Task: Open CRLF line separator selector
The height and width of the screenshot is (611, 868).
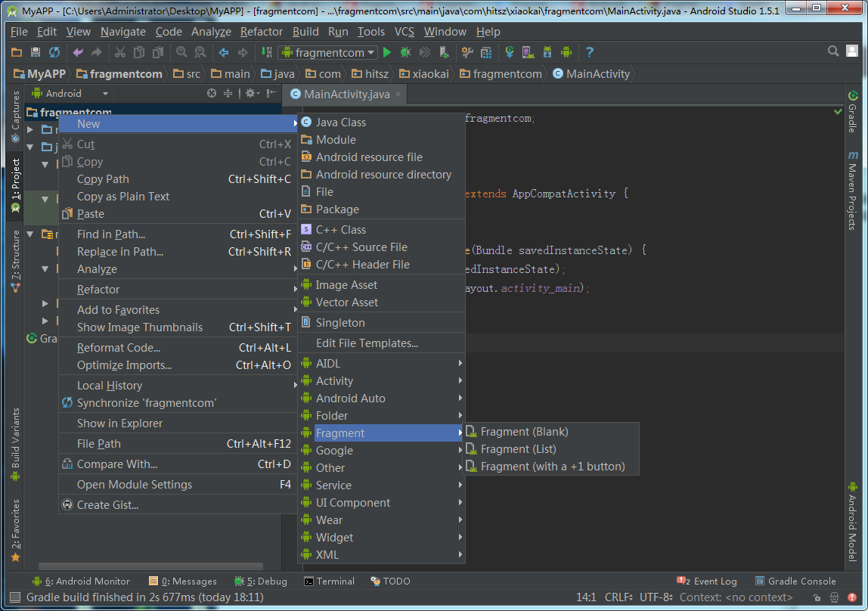Action: tap(619, 597)
